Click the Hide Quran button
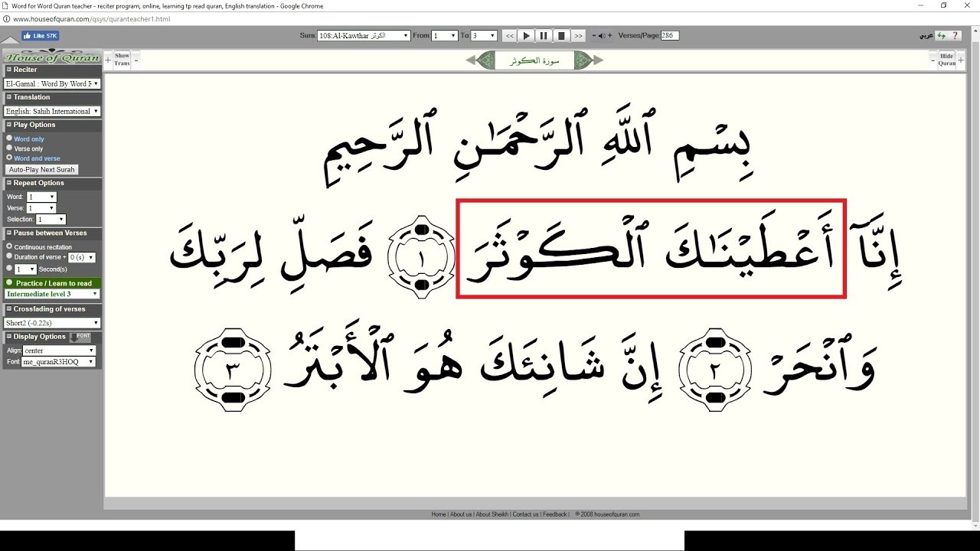 tap(946, 60)
